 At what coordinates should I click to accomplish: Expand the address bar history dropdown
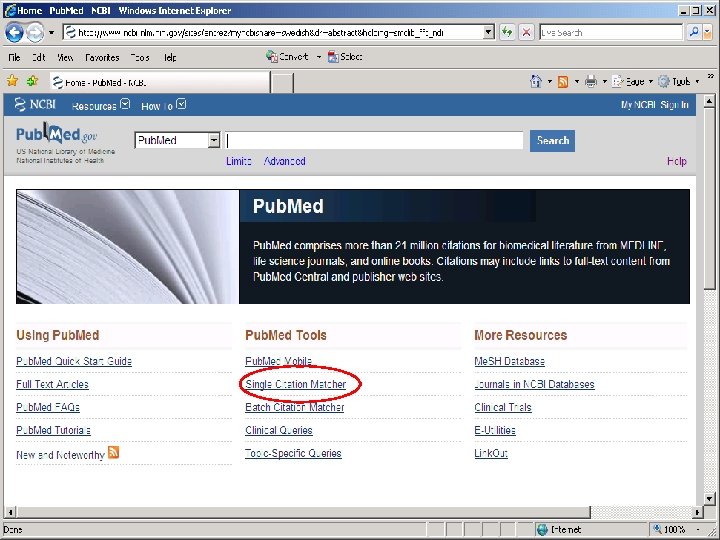(489, 33)
